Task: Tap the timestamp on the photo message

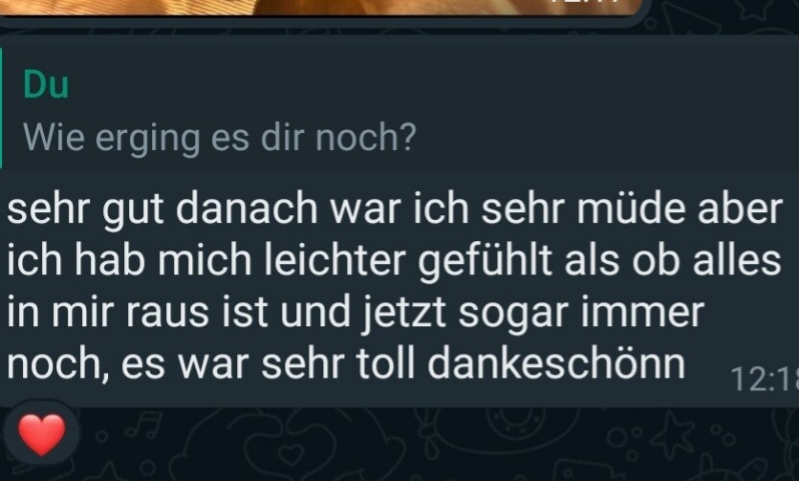Action: pyautogui.click(x=591, y=3)
